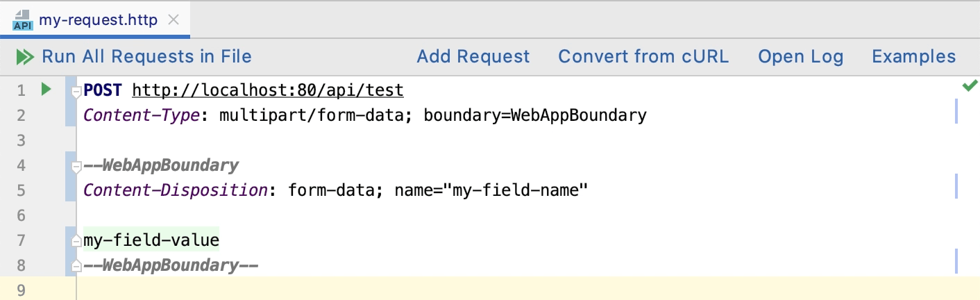The height and width of the screenshot is (300, 980).
Task: Open the http://localhost:80/api/test URL
Action: pyautogui.click(x=267, y=90)
